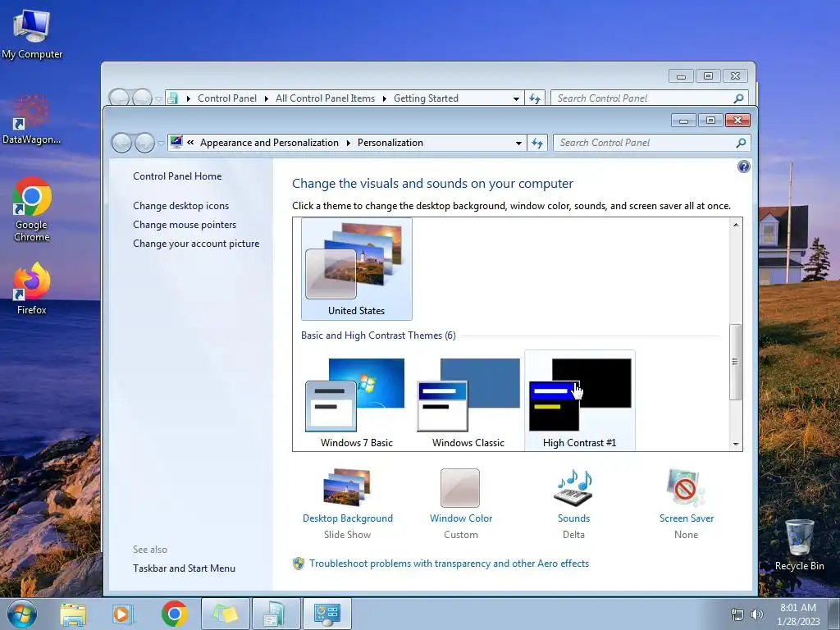This screenshot has width=840, height=630.
Task: Go back in the Personalization window
Action: point(121,143)
